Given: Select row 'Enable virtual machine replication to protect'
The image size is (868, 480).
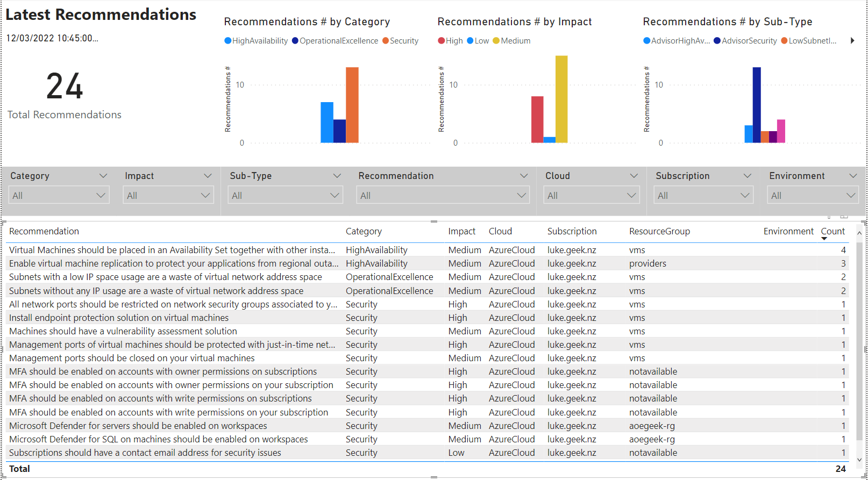Looking at the screenshot, I should tap(428, 263).
